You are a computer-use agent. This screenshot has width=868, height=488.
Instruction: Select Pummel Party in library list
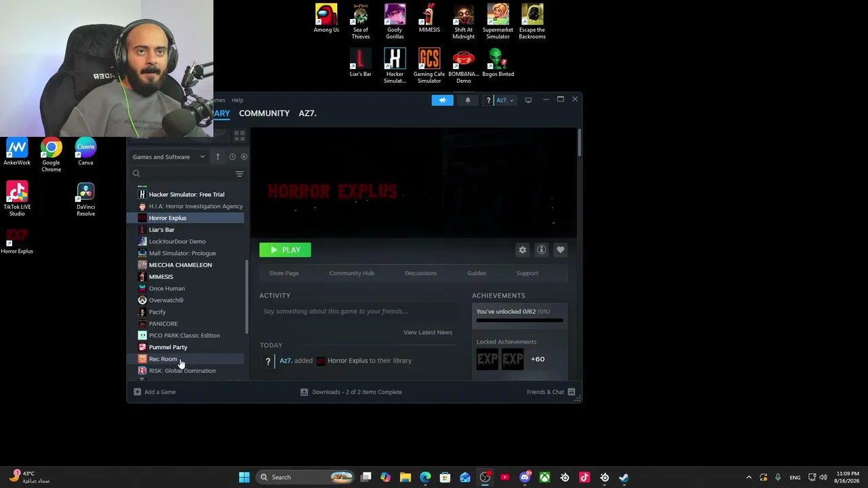[x=185, y=347]
